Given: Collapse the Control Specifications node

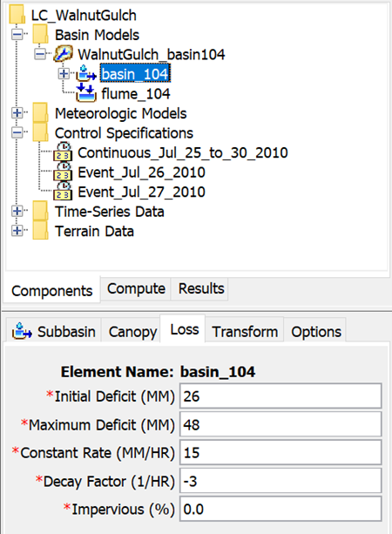Looking at the screenshot, I should [x=17, y=132].
